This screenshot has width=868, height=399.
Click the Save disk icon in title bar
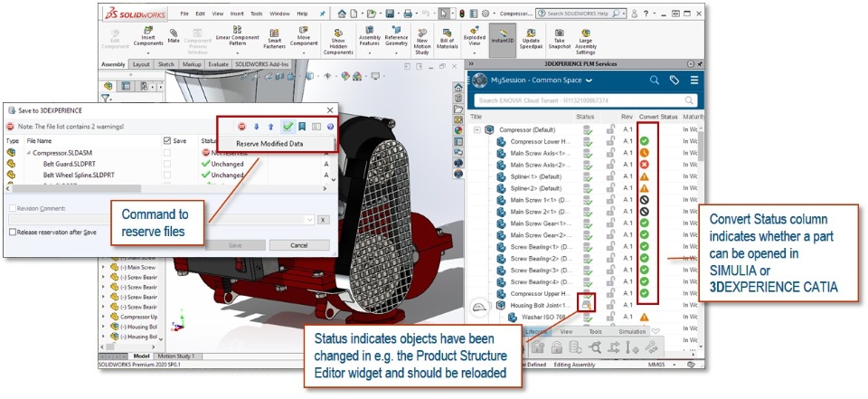pyautogui.click(x=390, y=14)
